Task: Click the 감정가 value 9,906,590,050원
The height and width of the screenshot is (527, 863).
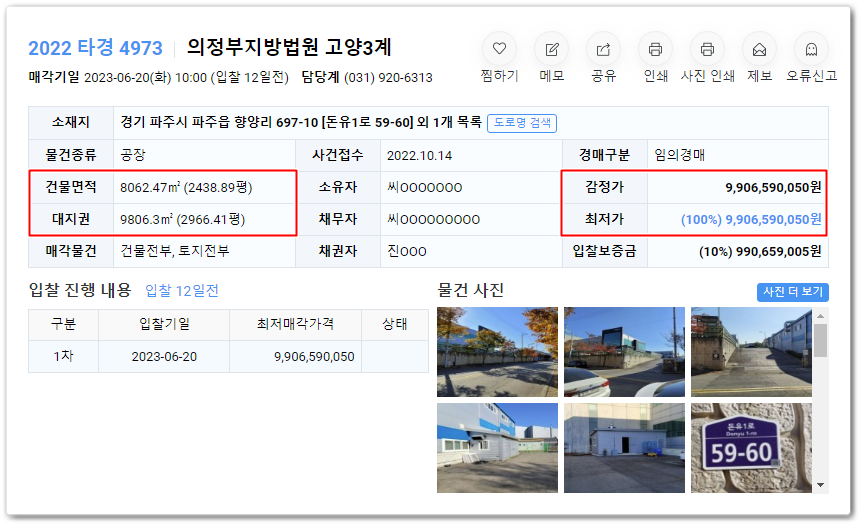Action: pos(773,188)
